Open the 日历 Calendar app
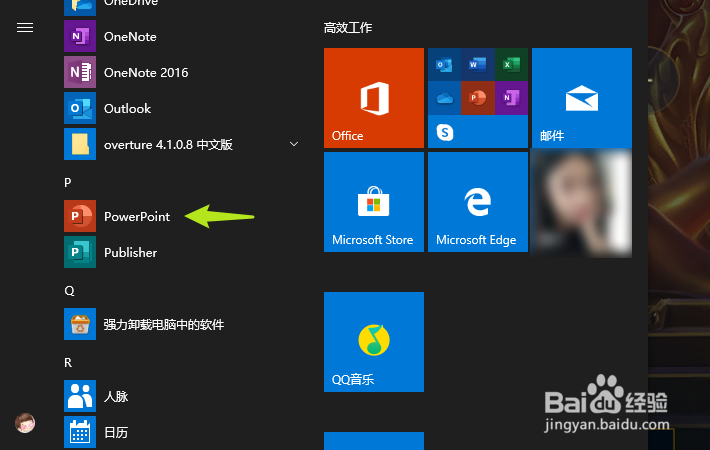The image size is (710, 450). [x=181, y=432]
